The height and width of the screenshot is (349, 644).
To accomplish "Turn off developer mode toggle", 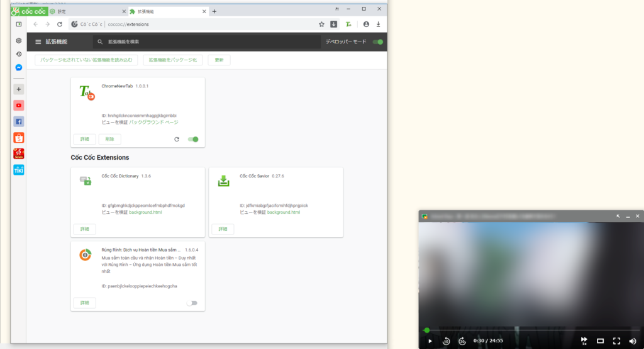I will point(378,42).
